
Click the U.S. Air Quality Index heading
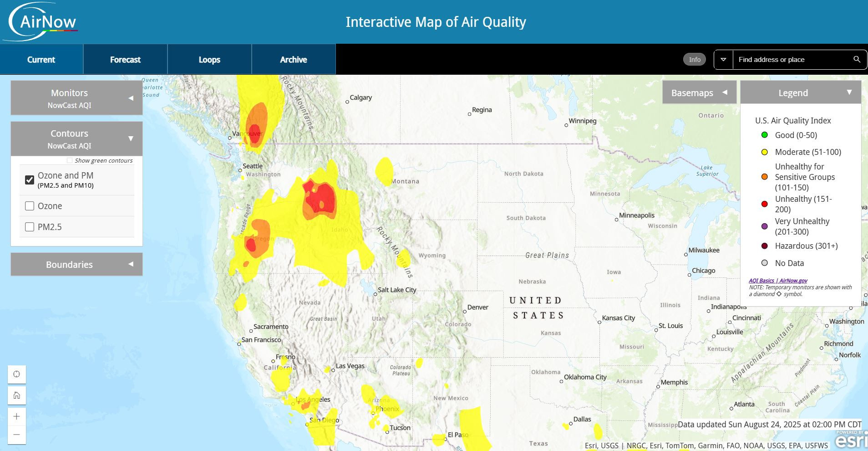coord(793,120)
